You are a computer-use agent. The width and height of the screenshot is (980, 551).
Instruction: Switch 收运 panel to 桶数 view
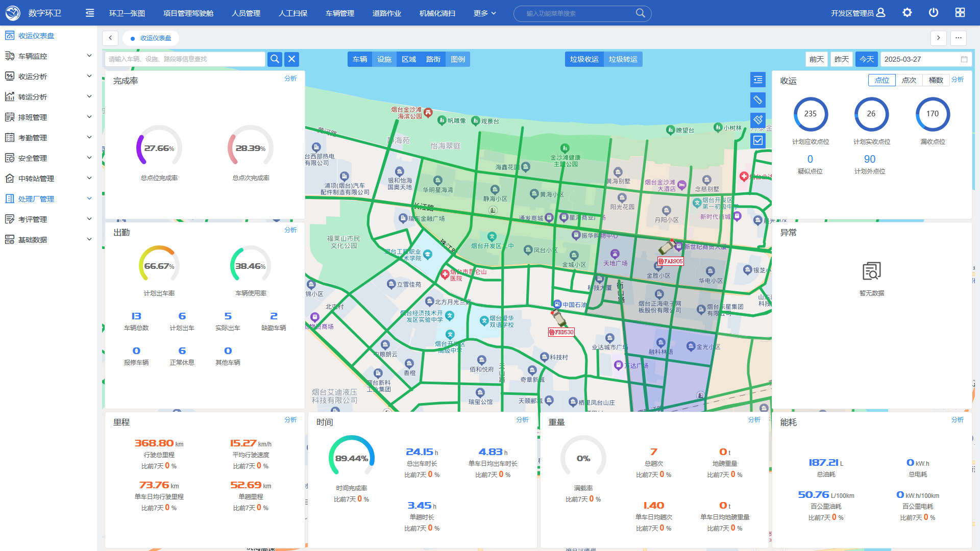click(936, 80)
